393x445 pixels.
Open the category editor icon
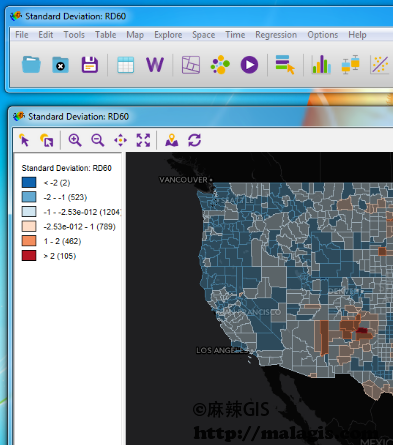(x=285, y=65)
